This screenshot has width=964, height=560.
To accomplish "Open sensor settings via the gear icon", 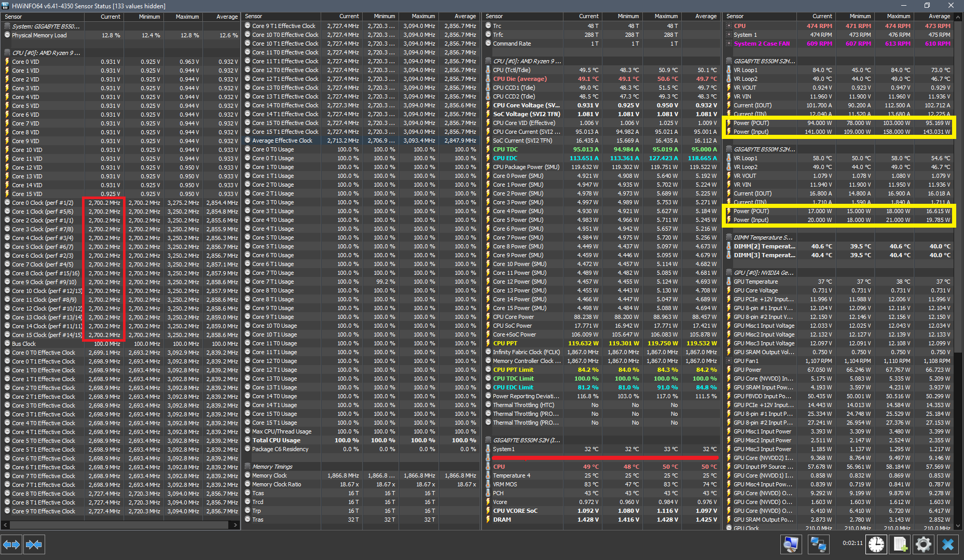I will (x=924, y=544).
